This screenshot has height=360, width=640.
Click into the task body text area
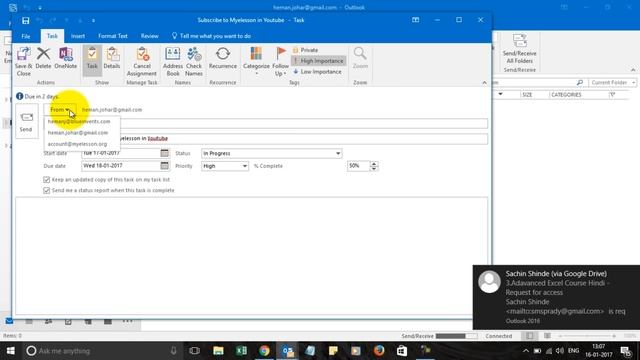[251, 256]
